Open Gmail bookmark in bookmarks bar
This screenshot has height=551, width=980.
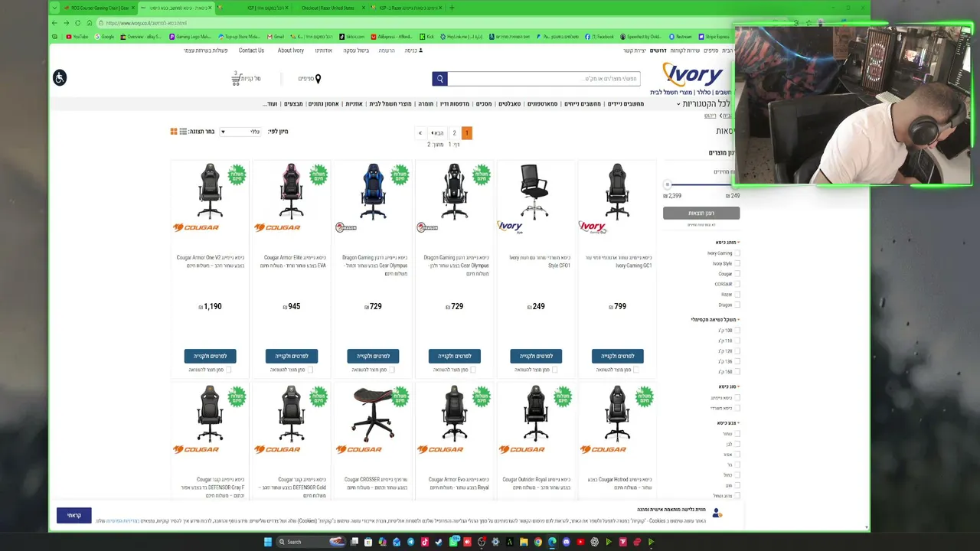tap(276, 36)
